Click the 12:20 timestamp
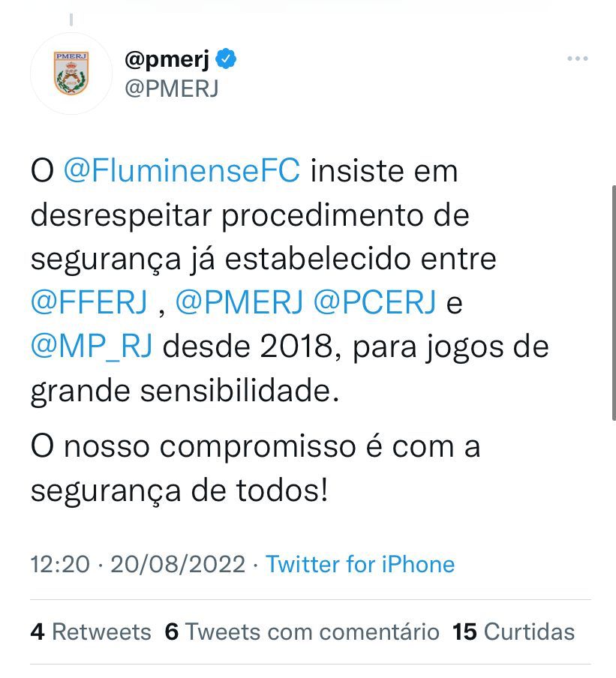This screenshot has width=616, height=678. (x=60, y=564)
